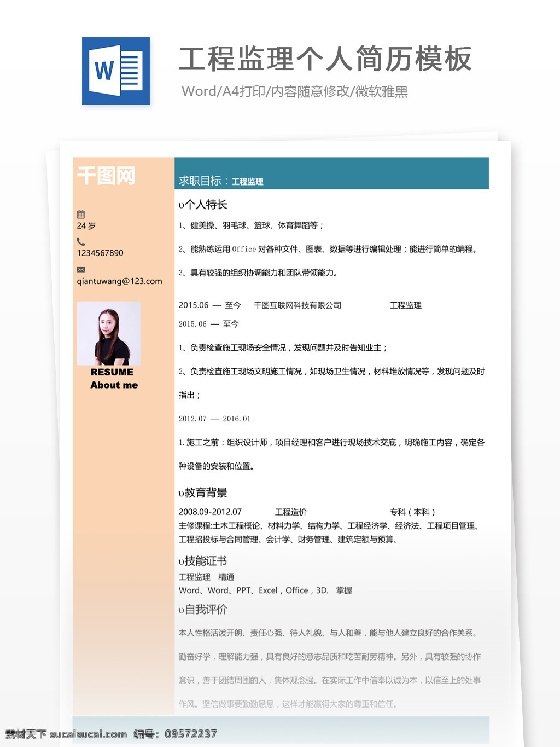Click the qiantuwang@123.com email address
Screen dimensions: 560x747
[x=119, y=281]
